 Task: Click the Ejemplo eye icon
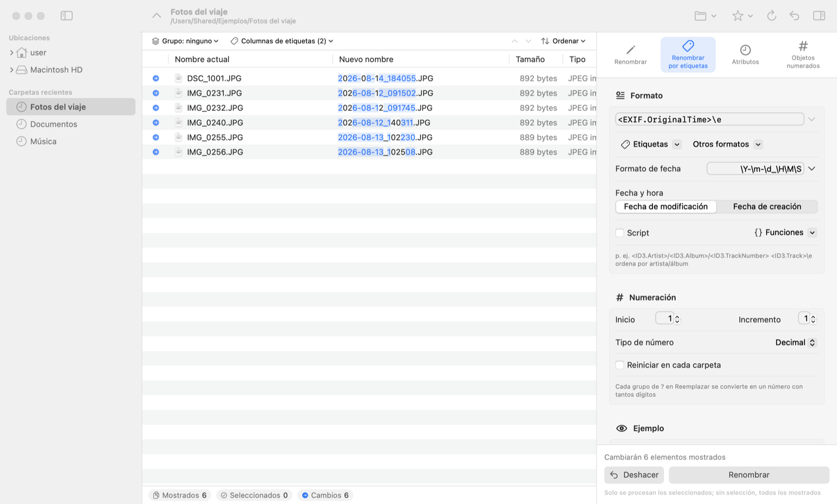click(621, 428)
